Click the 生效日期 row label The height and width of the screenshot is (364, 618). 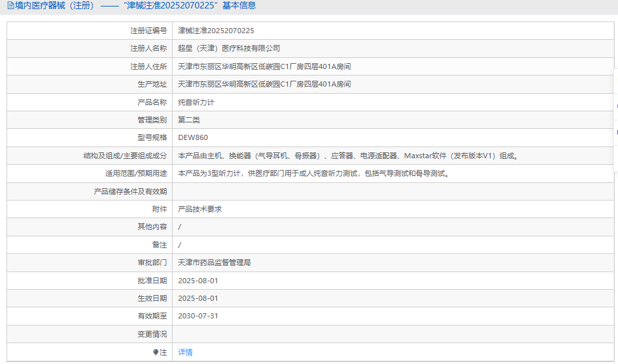coord(152,298)
